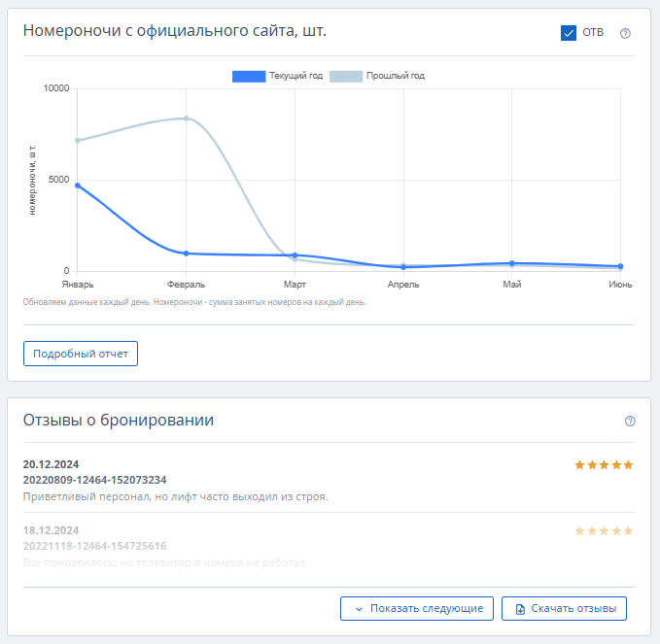Viewport: 660px width, 644px height.
Task: Select the Март current year data point
Action: 295,255
